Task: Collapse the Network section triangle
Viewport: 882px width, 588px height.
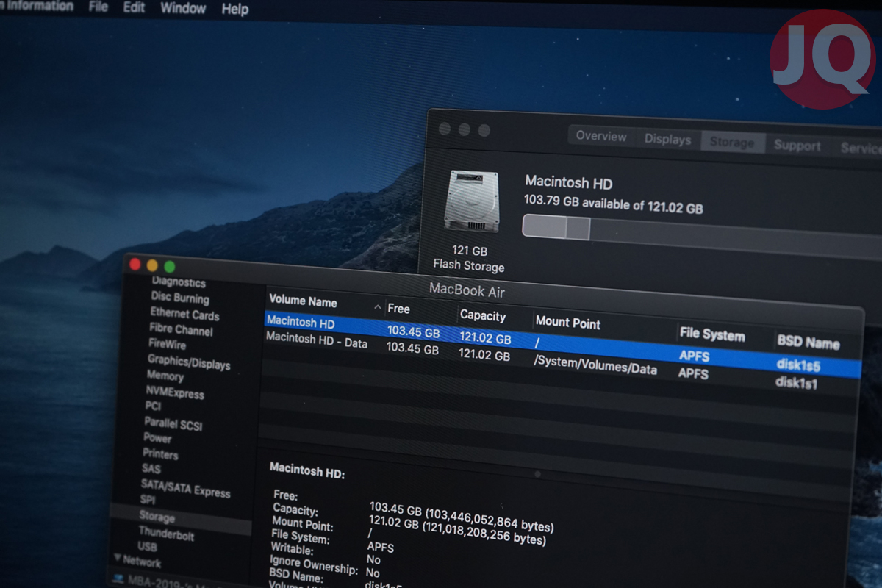Action: point(118,559)
